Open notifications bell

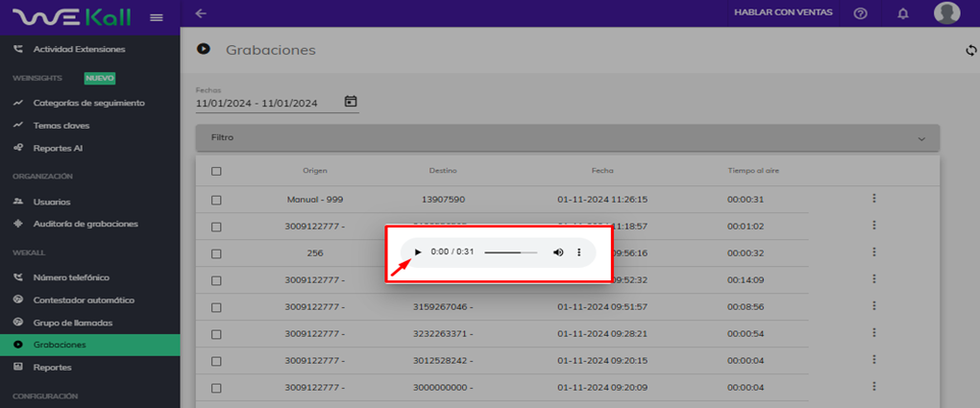pos(902,13)
